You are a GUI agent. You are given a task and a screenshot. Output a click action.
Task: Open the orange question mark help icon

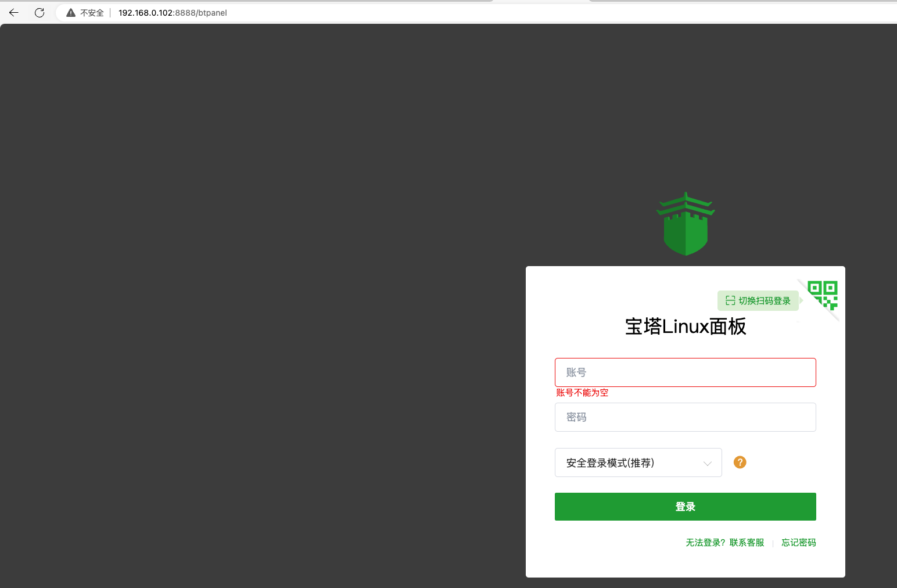point(740,462)
